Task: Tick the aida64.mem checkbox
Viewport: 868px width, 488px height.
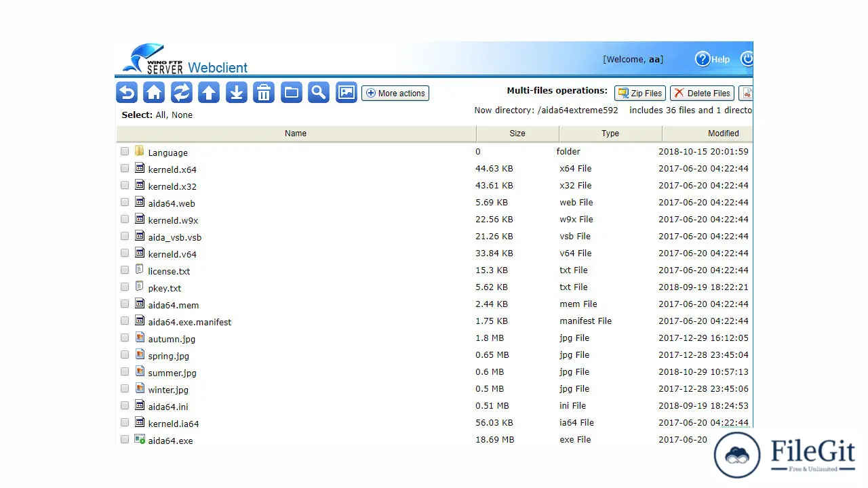Action: (125, 304)
